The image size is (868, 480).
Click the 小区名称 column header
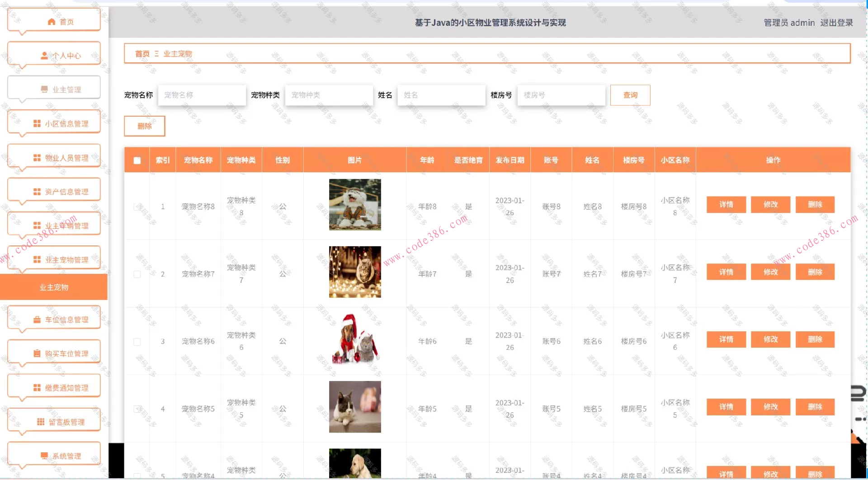pyautogui.click(x=675, y=160)
